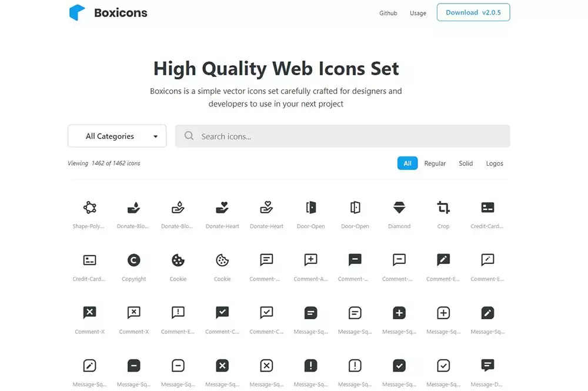Select the outline Cookie icon

coord(222,260)
